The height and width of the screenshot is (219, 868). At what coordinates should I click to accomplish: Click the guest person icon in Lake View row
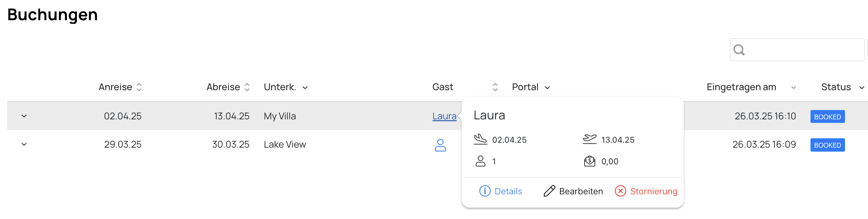(440, 145)
